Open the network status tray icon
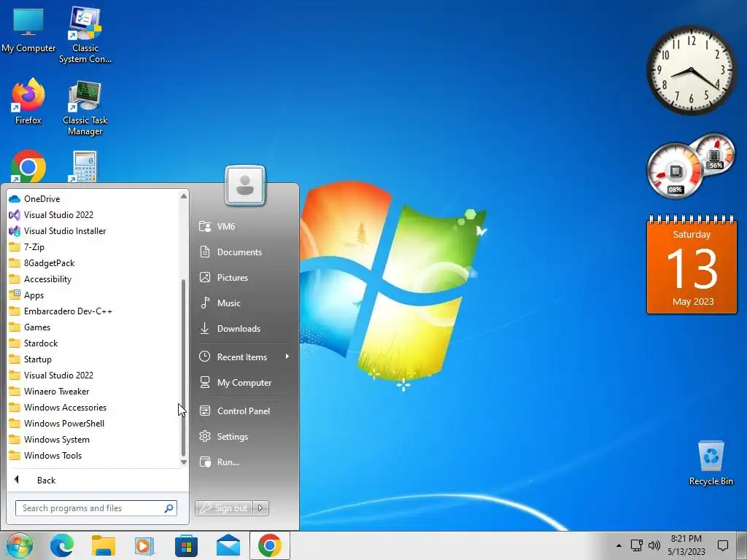Viewport: 747px width, 560px height. pyautogui.click(x=636, y=545)
